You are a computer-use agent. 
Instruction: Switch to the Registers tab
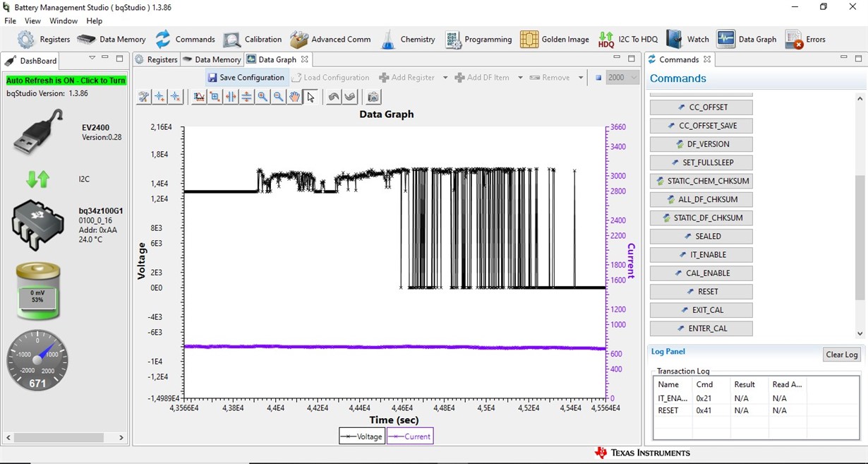pos(156,60)
